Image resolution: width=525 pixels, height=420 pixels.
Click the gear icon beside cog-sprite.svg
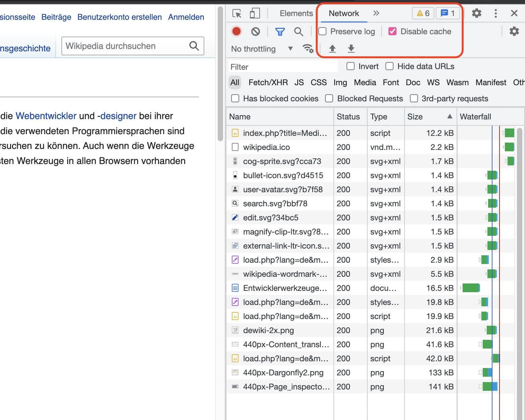[235, 161]
